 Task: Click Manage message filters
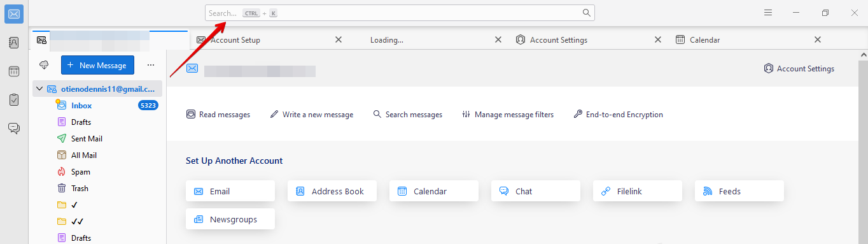(x=508, y=115)
